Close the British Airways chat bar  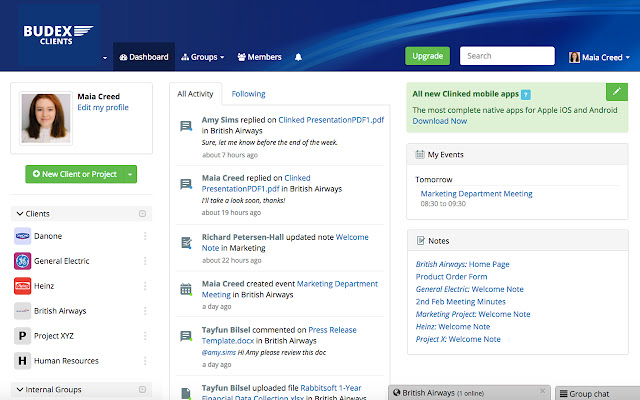click(x=542, y=391)
